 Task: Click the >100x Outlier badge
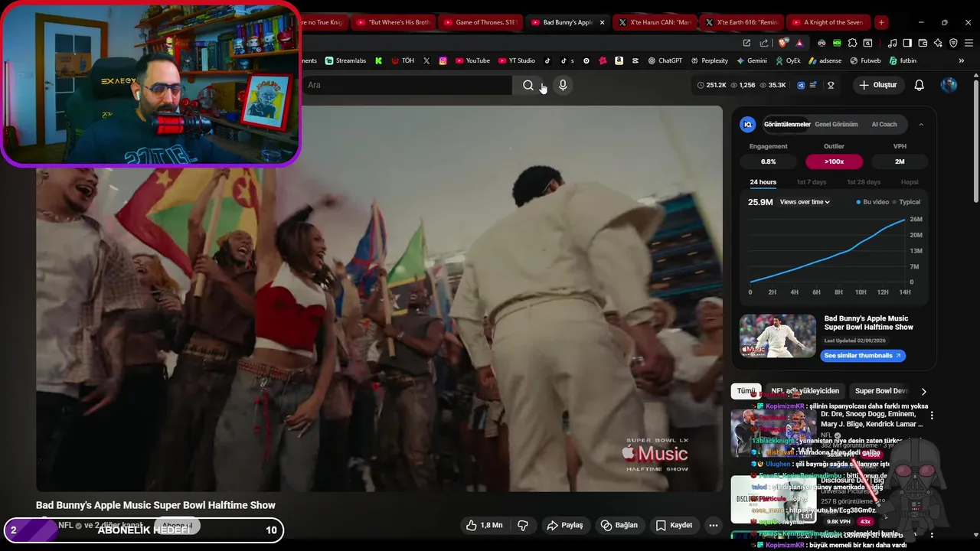pos(834,161)
